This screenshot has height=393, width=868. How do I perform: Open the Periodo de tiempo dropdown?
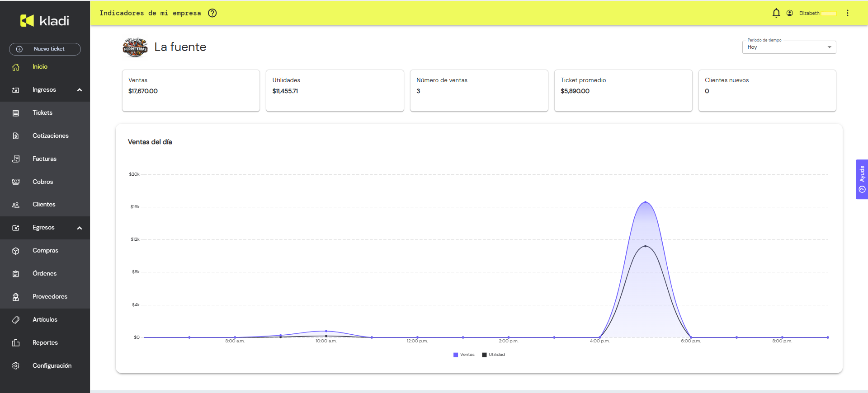click(789, 47)
